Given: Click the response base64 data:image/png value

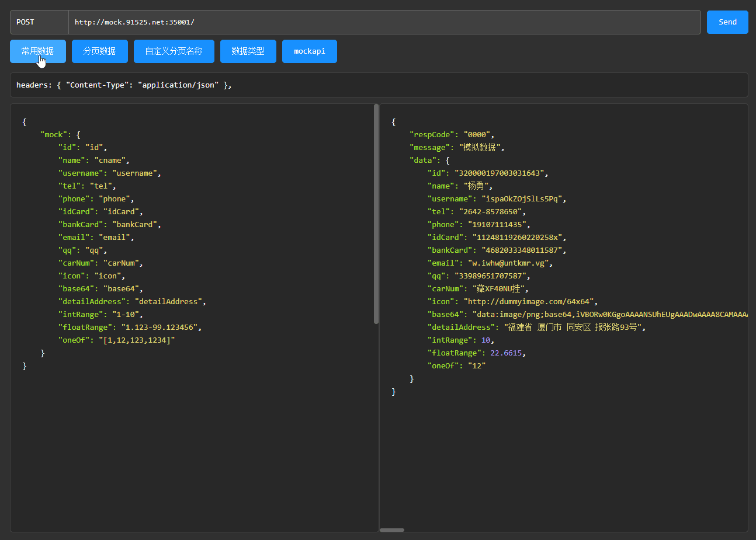Looking at the screenshot, I should click(x=610, y=315).
